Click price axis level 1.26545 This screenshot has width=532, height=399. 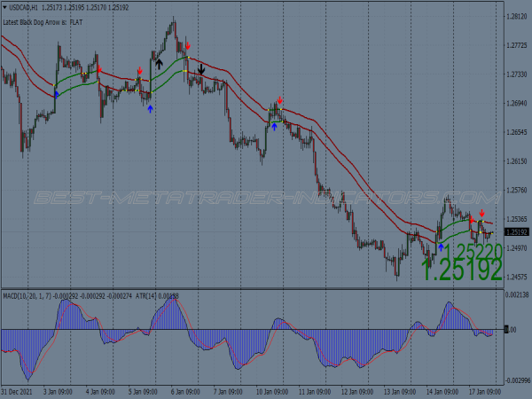tap(517, 132)
